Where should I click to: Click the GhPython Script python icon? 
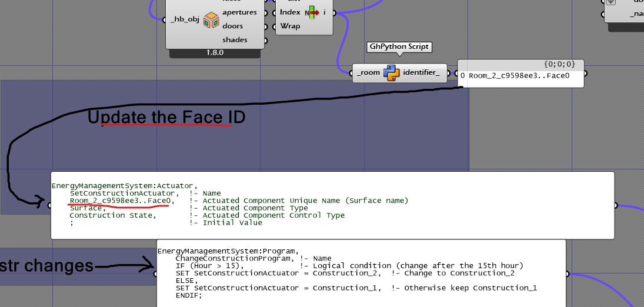pos(392,73)
